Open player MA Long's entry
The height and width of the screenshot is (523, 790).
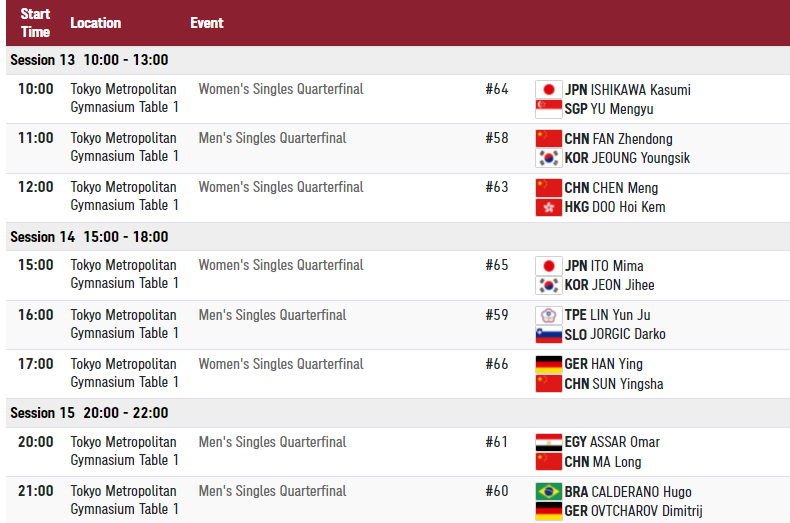pyautogui.click(x=617, y=462)
